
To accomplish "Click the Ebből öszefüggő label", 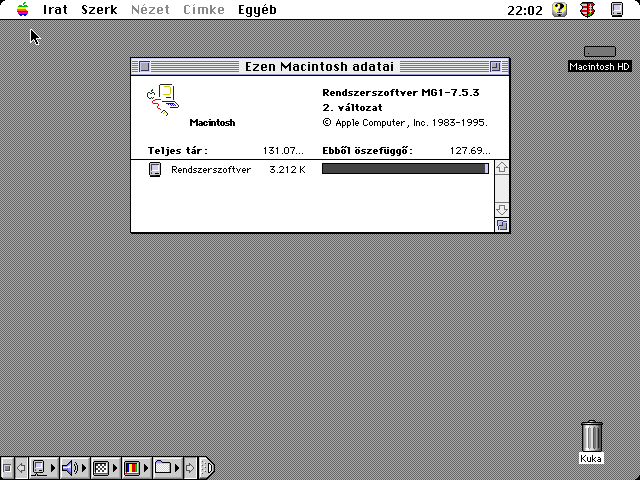I will 367,151.
